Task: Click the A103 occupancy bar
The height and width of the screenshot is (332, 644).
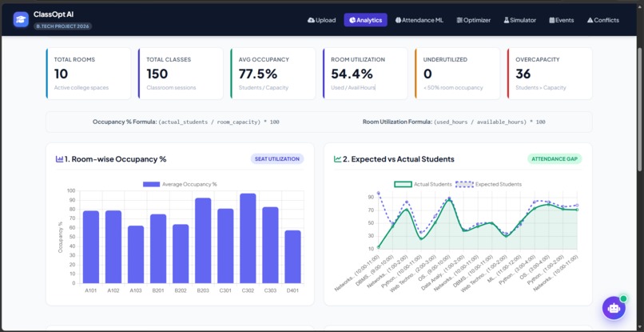Action: click(x=136, y=254)
